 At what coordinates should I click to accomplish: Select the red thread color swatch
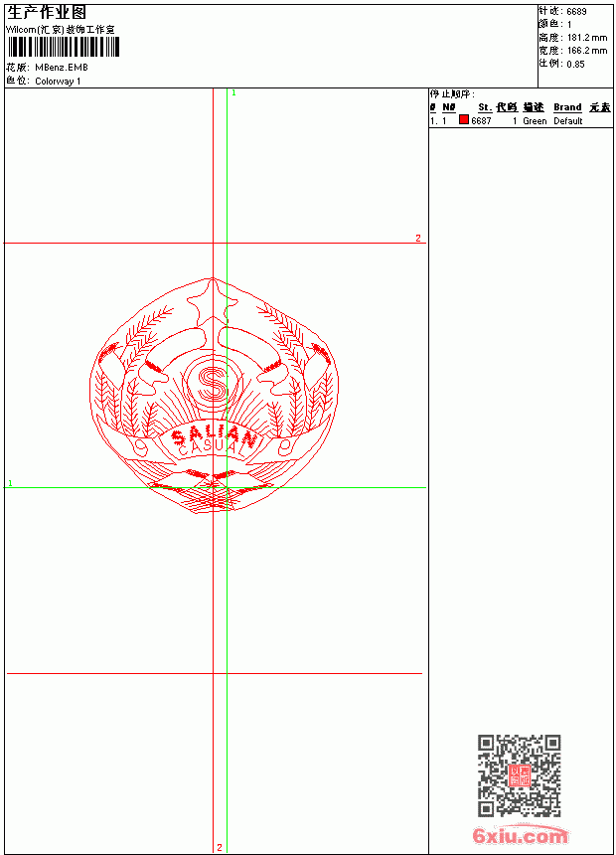pyautogui.click(x=464, y=119)
